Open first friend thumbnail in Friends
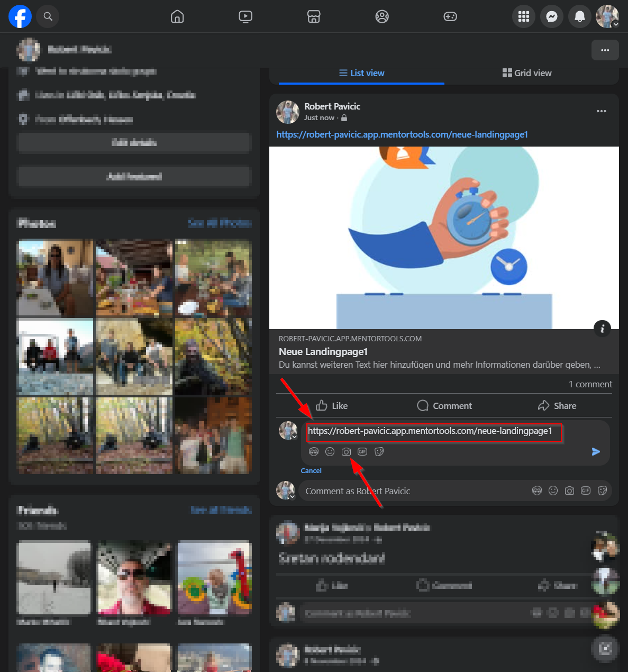The height and width of the screenshot is (672, 628). [54, 577]
